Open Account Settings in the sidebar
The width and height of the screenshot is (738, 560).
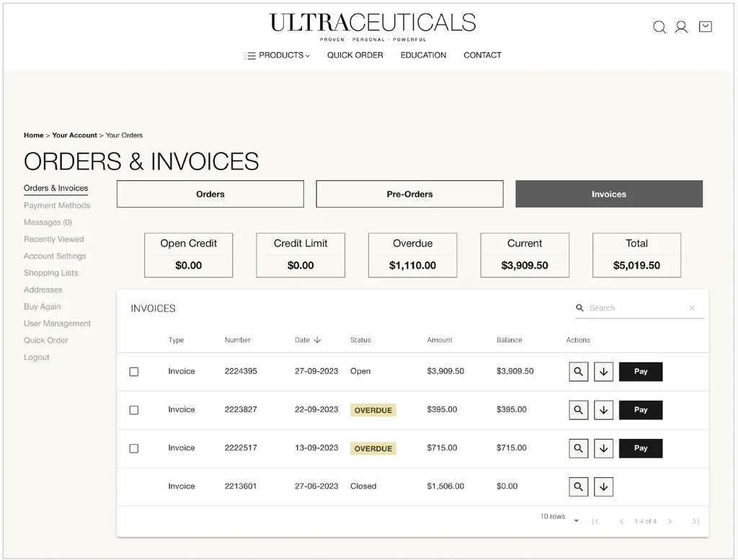(x=55, y=256)
